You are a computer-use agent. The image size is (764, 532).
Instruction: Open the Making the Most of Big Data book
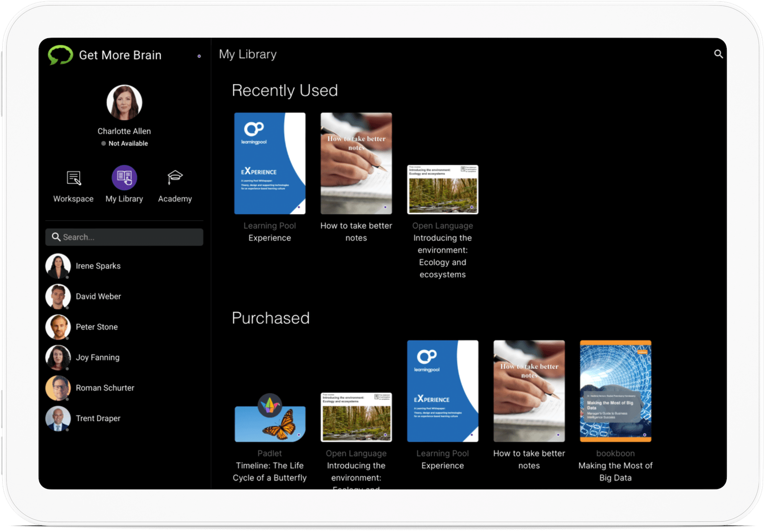pos(615,391)
